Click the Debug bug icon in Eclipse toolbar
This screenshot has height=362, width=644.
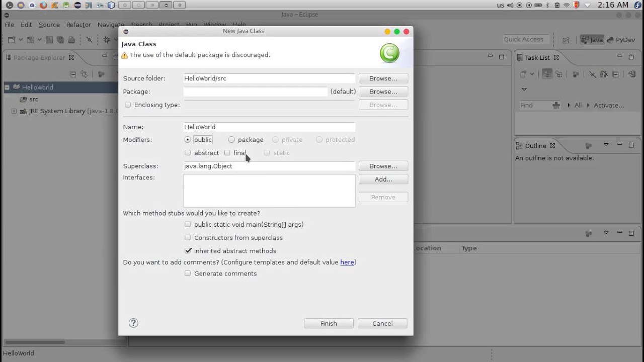coord(107,40)
